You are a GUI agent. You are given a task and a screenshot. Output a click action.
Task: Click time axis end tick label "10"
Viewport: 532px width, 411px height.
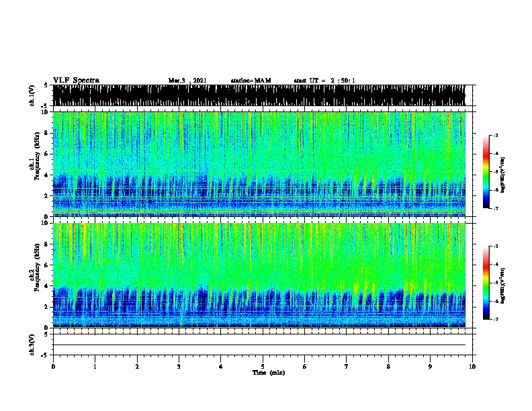point(472,367)
